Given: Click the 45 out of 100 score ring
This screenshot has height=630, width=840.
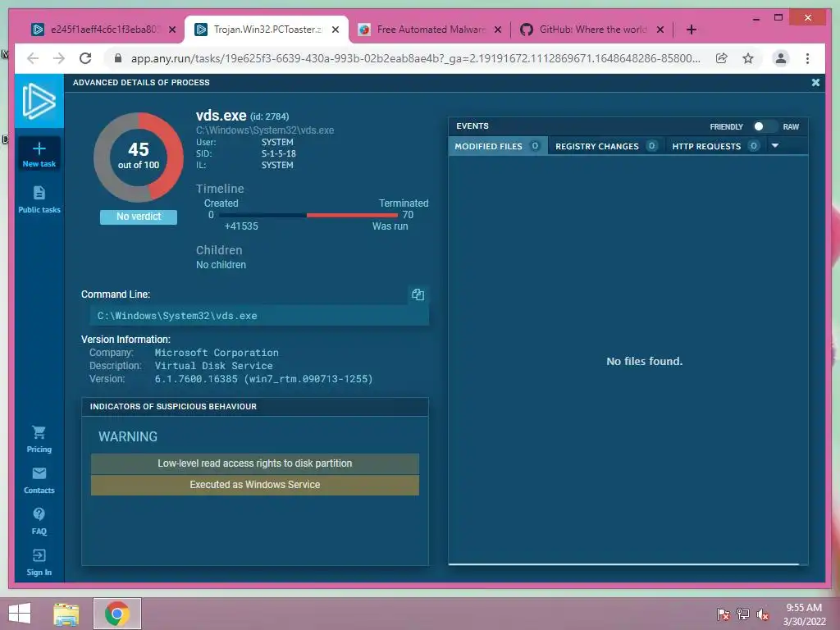Looking at the screenshot, I should 138,157.
